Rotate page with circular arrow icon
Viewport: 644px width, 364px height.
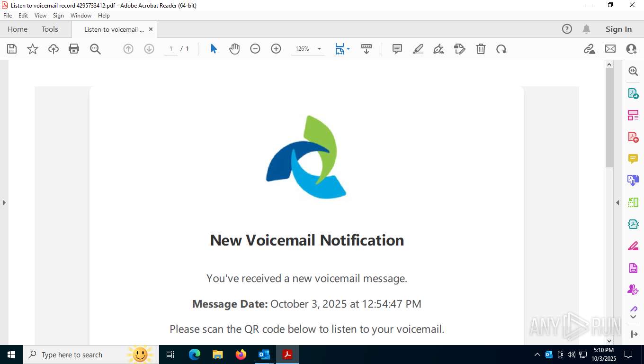(x=501, y=49)
